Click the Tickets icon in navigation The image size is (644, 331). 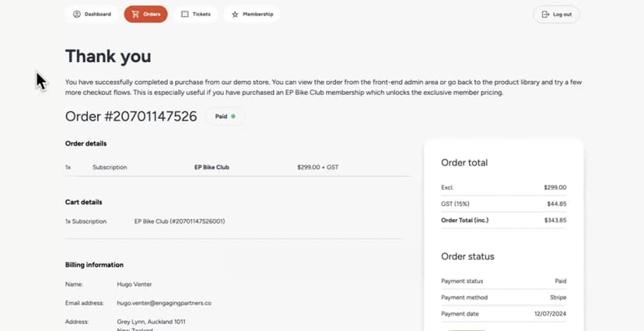pyautogui.click(x=185, y=14)
